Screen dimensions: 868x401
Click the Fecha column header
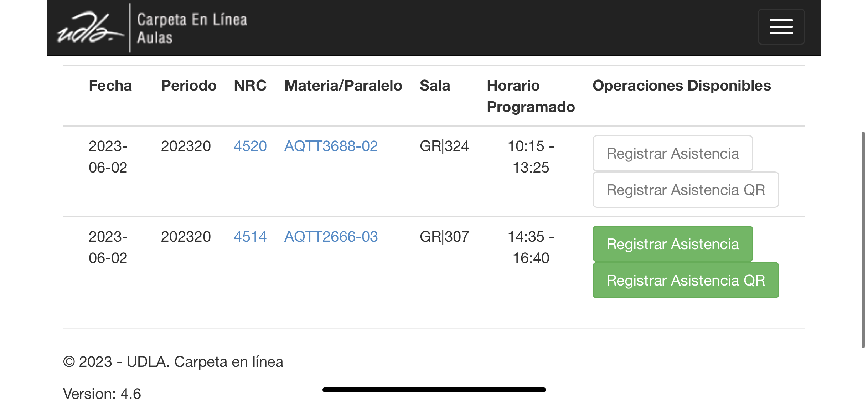[110, 86]
